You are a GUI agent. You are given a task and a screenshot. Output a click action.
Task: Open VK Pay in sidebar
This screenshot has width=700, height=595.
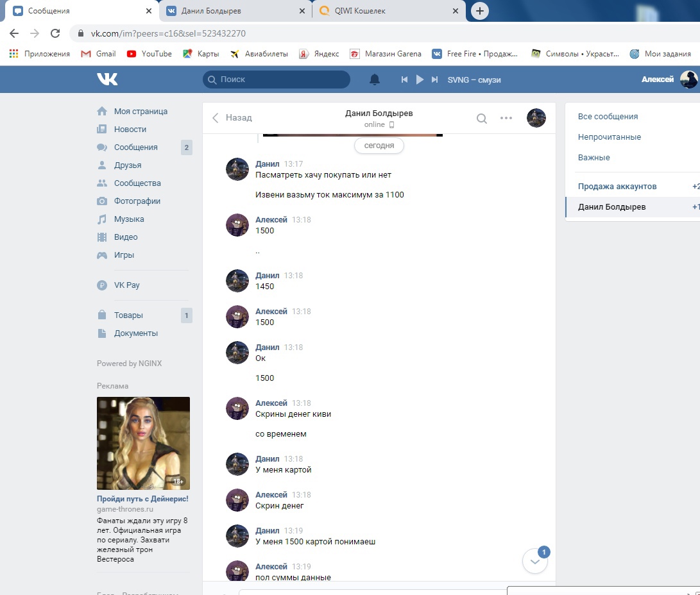[126, 285]
